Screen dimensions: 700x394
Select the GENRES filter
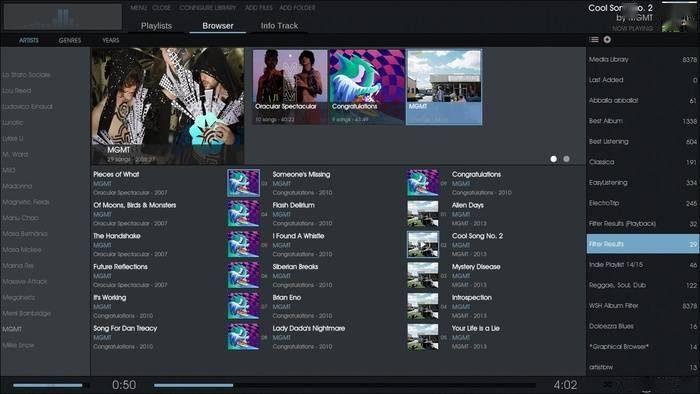tap(70, 40)
